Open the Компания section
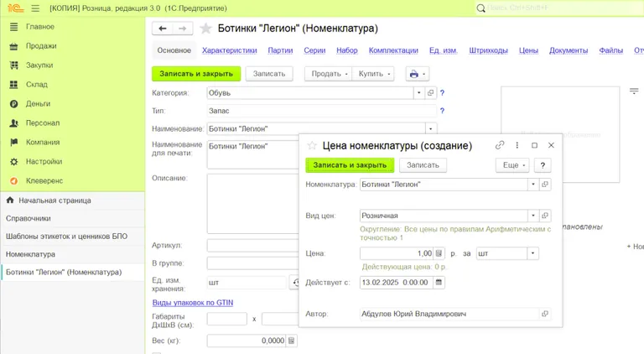 (x=43, y=143)
